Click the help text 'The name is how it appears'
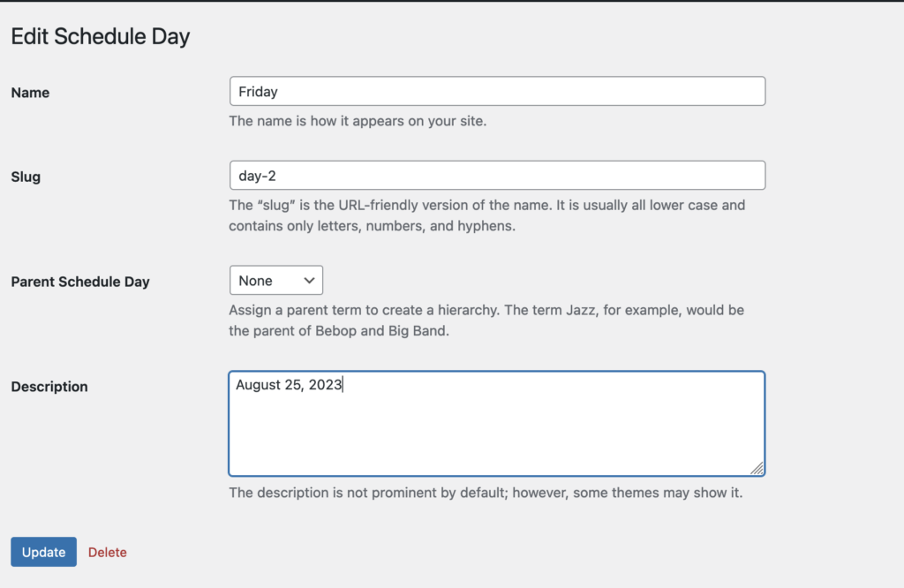The image size is (904, 588). [358, 121]
